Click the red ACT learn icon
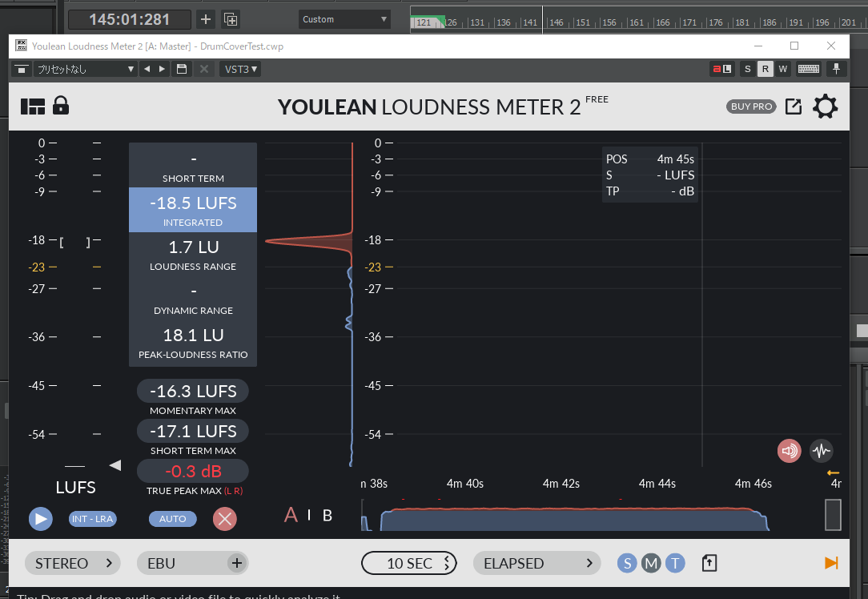This screenshot has height=599, width=868. (x=721, y=69)
